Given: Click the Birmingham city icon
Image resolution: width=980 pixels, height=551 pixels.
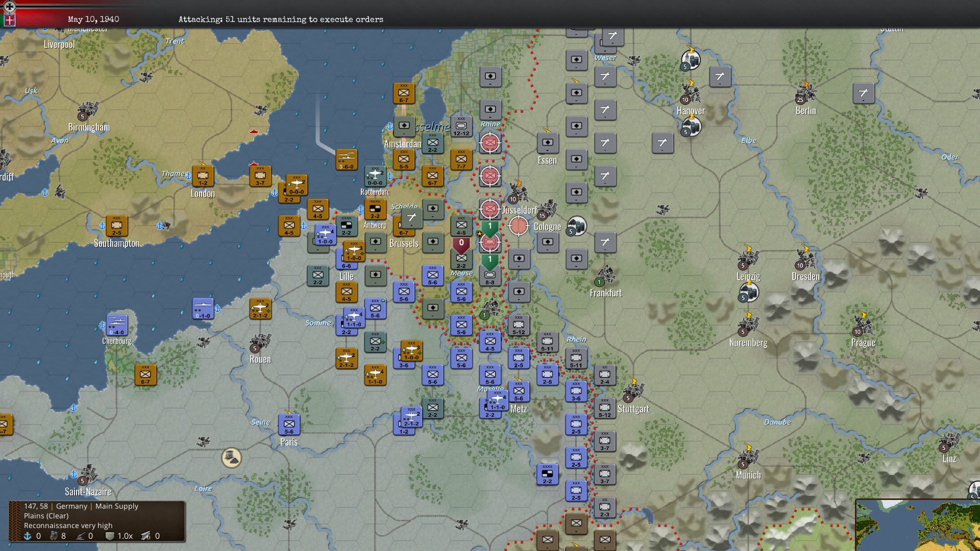Looking at the screenshot, I should (x=88, y=110).
